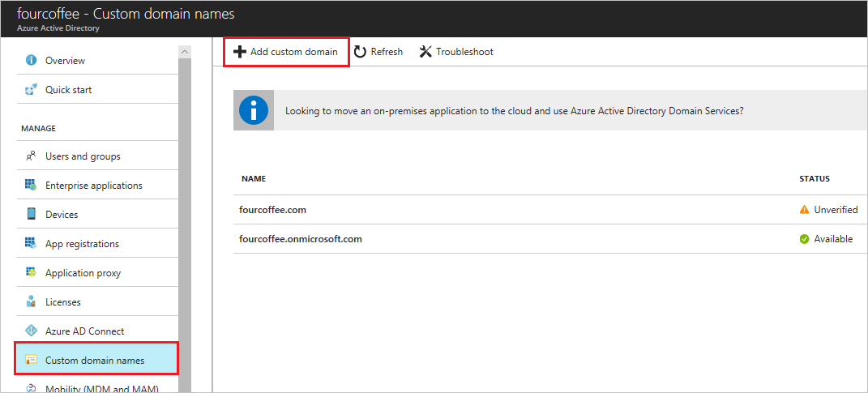The height and width of the screenshot is (393, 868).
Task: Click the plus icon for Add custom domain
Action: 240,52
